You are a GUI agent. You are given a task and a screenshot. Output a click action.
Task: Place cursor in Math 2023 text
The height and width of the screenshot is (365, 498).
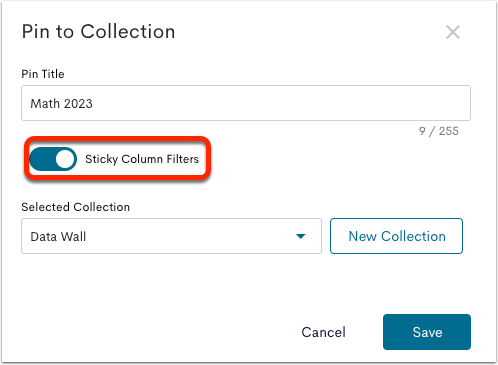61,104
